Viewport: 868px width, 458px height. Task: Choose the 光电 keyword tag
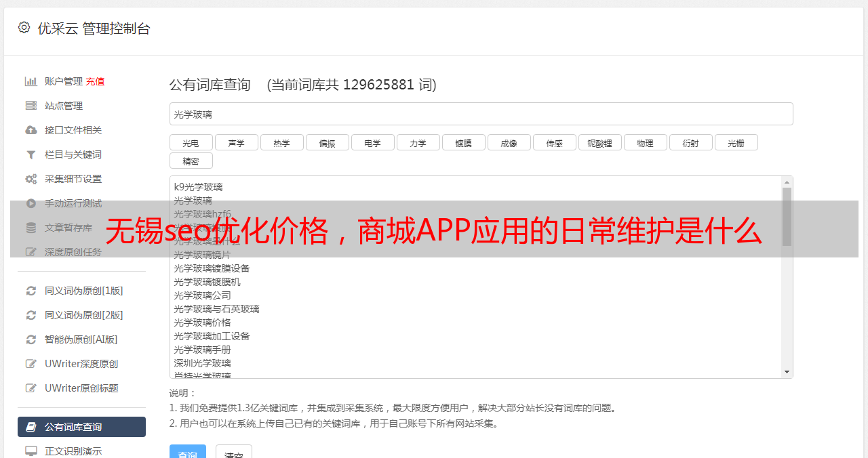[x=191, y=142]
